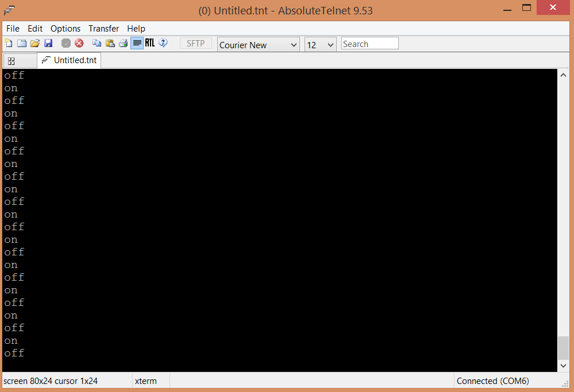This screenshot has width=574, height=392.
Task: Open the Transfer menu
Action: coord(103,28)
